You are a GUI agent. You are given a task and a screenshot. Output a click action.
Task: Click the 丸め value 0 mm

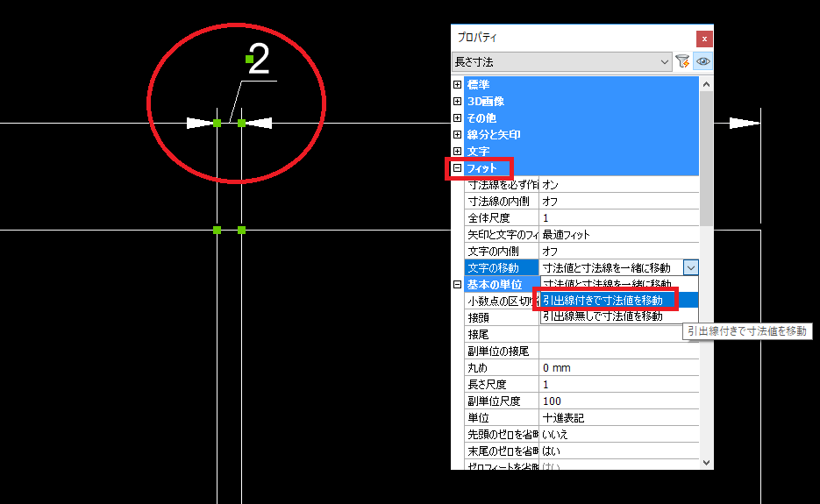coord(618,368)
